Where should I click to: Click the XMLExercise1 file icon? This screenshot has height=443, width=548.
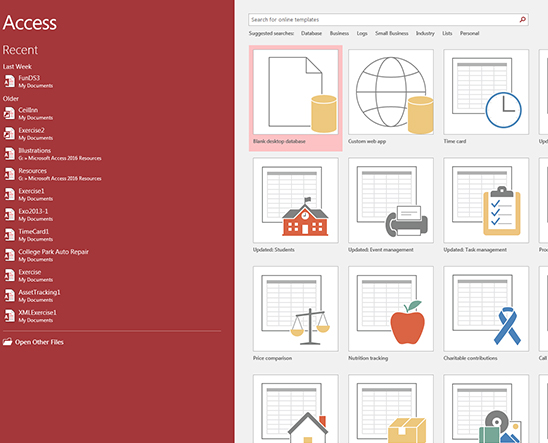click(9, 316)
